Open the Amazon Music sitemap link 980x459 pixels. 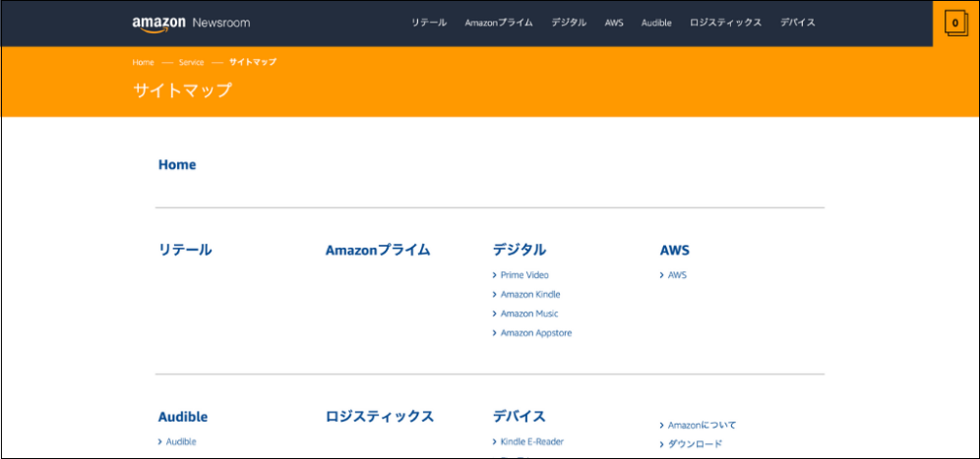pos(529,314)
